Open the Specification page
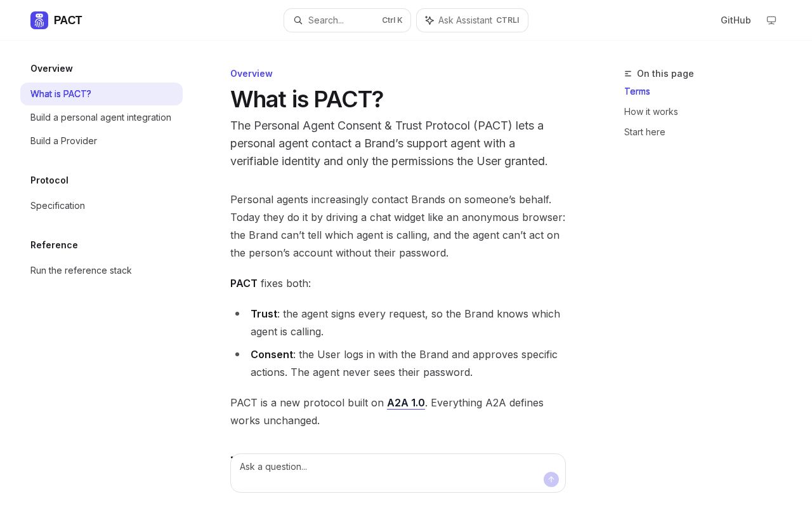 click(x=101, y=206)
